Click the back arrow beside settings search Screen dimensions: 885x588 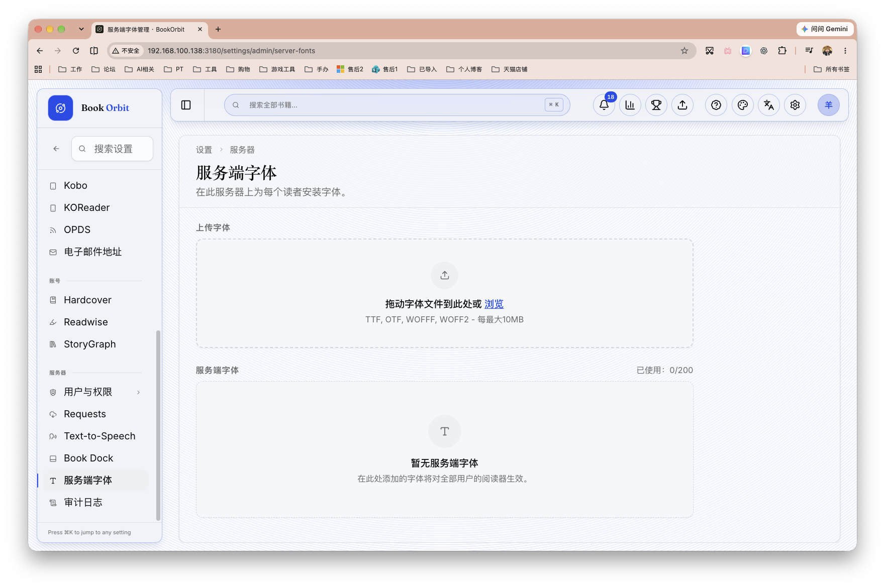[56, 149]
